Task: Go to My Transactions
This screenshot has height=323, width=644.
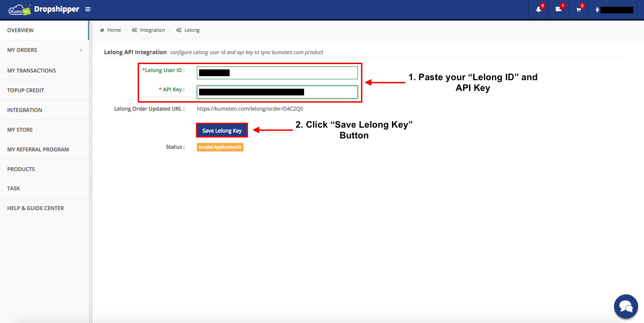Action: 44,70
